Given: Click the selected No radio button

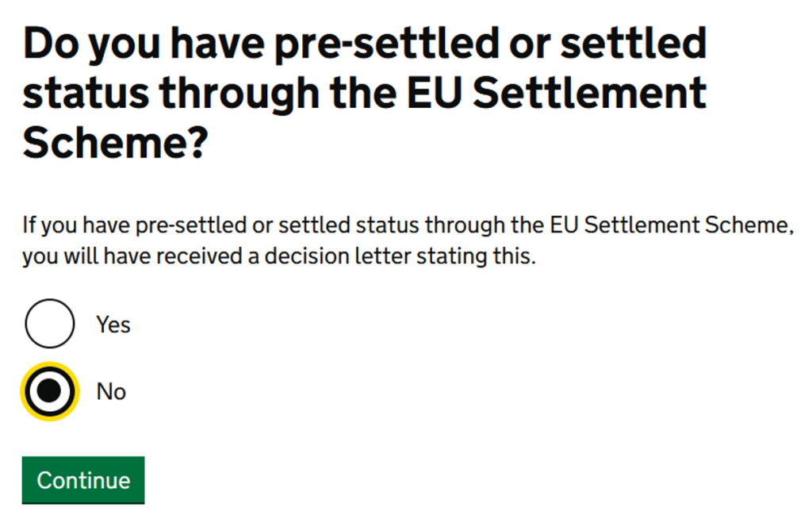Looking at the screenshot, I should 50,391.
